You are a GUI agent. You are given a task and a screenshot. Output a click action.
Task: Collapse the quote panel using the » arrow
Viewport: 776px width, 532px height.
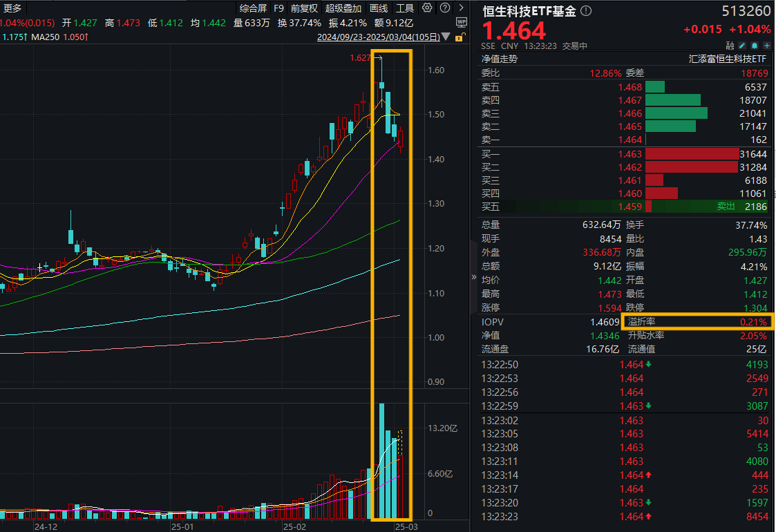(x=473, y=276)
